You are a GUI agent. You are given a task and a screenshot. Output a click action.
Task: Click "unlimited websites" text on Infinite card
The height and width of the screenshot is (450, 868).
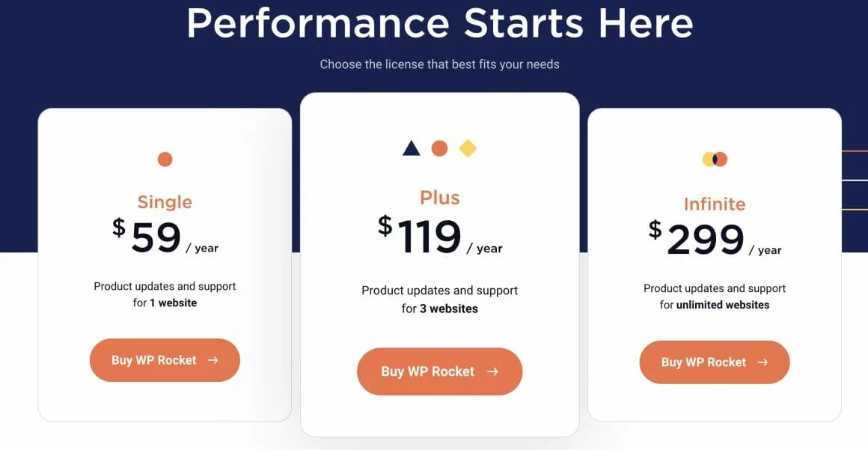[723, 305]
